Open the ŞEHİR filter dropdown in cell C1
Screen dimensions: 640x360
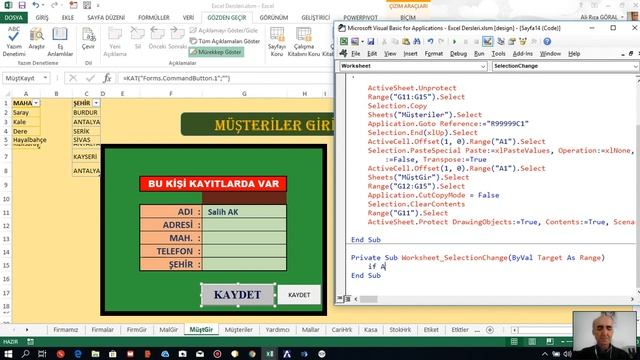click(x=96, y=103)
